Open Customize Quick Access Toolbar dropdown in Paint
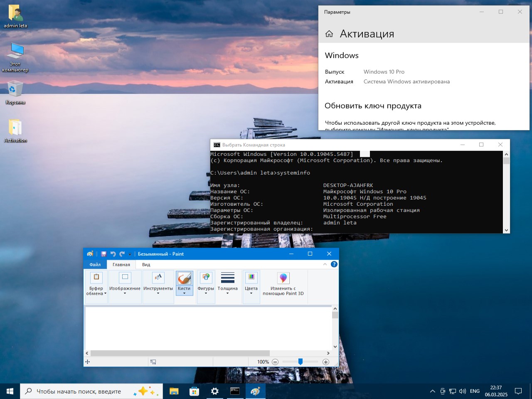This screenshot has width=532, height=399. click(x=130, y=254)
